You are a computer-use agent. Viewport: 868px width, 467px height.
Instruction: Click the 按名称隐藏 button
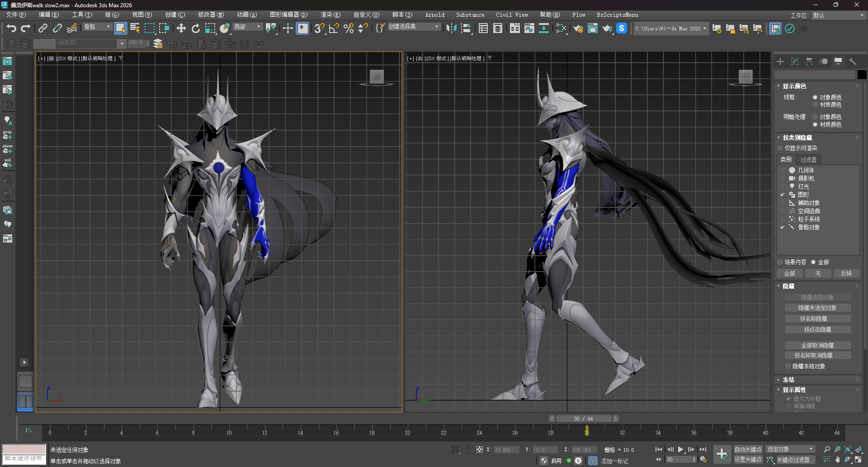tap(817, 319)
